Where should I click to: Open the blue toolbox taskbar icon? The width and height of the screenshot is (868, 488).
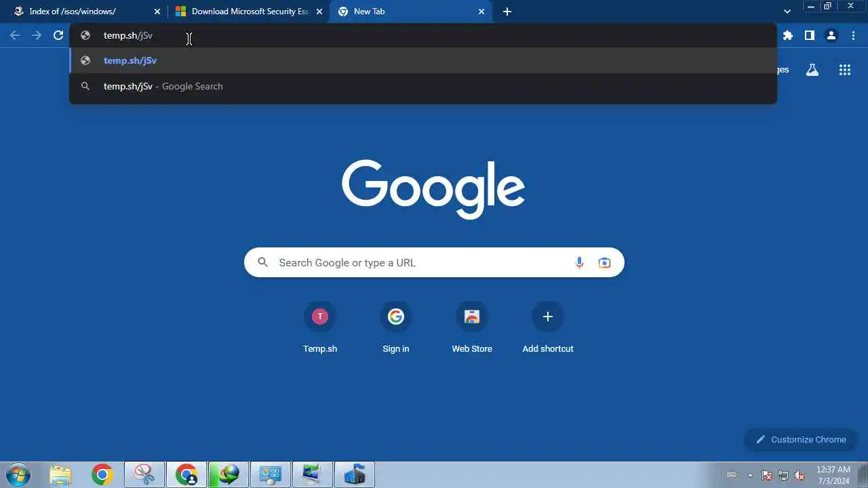(x=355, y=475)
